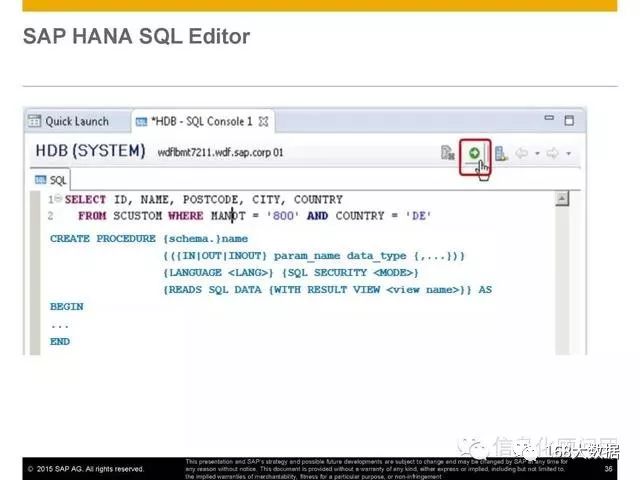
Task: Click the word POSTCODE on line 1
Action: 213,200
